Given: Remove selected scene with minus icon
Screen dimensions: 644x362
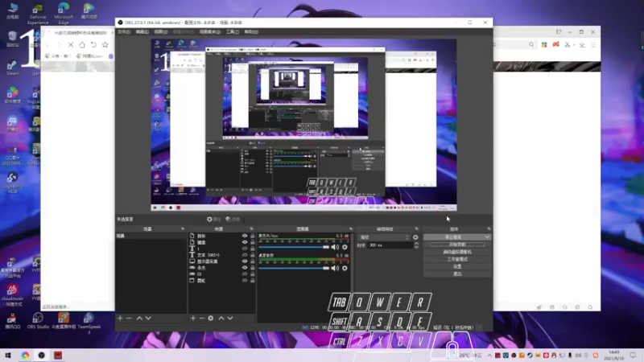Looking at the screenshot, I should 129,318.
